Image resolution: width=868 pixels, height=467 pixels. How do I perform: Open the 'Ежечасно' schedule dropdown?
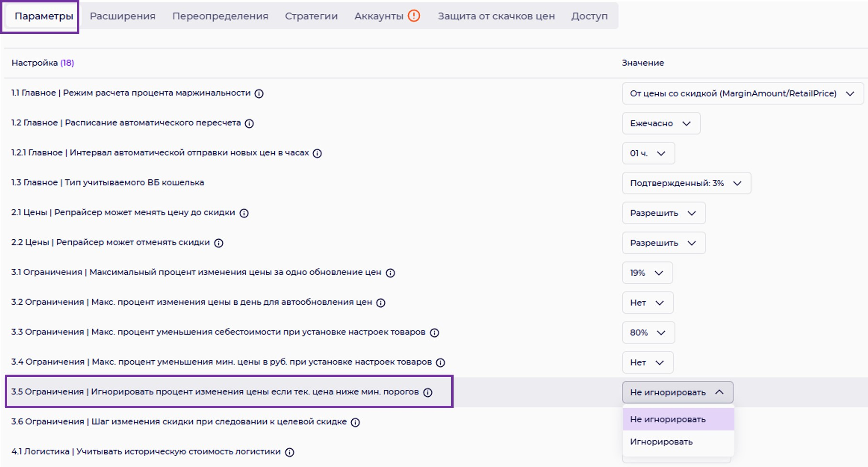pyautogui.click(x=661, y=123)
